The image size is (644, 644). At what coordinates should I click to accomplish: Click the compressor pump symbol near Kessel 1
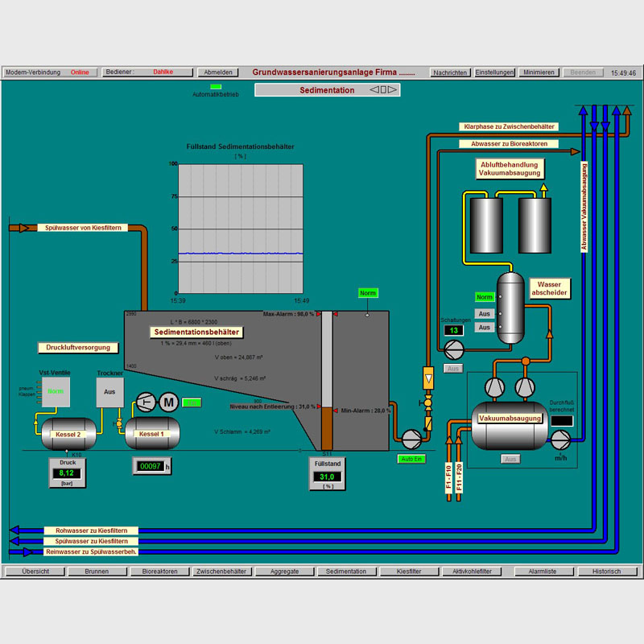tap(146, 402)
